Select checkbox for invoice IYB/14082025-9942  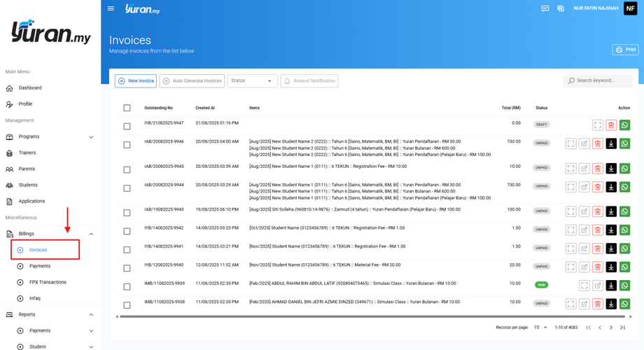tap(127, 231)
